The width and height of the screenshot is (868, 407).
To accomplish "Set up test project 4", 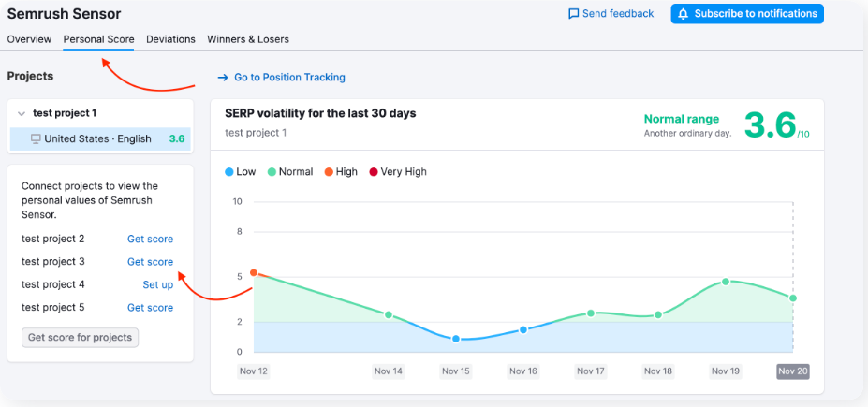I will point(157,284).
